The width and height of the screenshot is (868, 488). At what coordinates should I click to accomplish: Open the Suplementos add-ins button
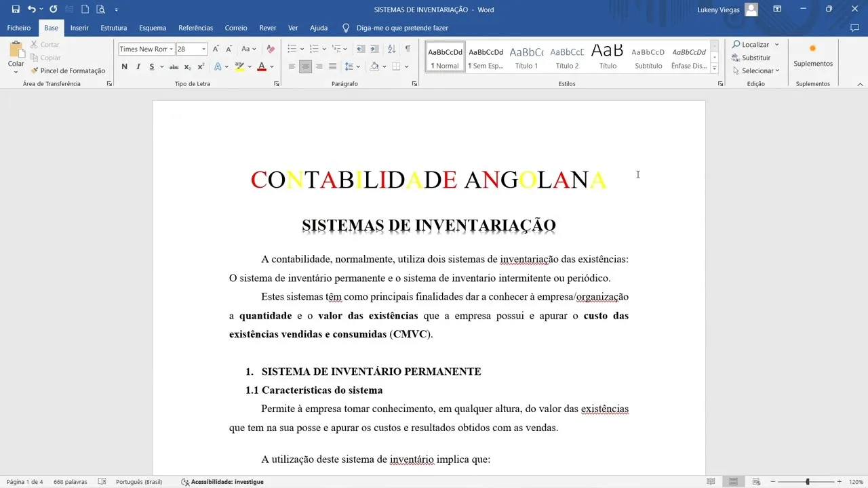click(813, 56)
